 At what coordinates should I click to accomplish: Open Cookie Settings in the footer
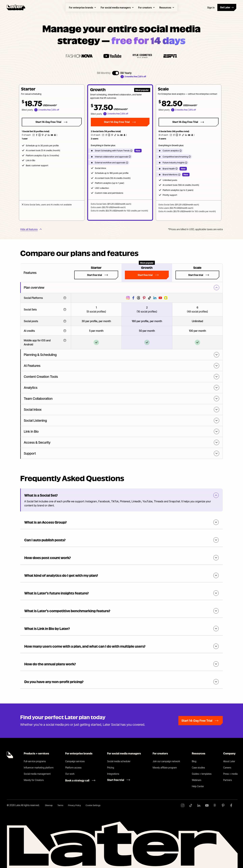click(x=93, y=805)
